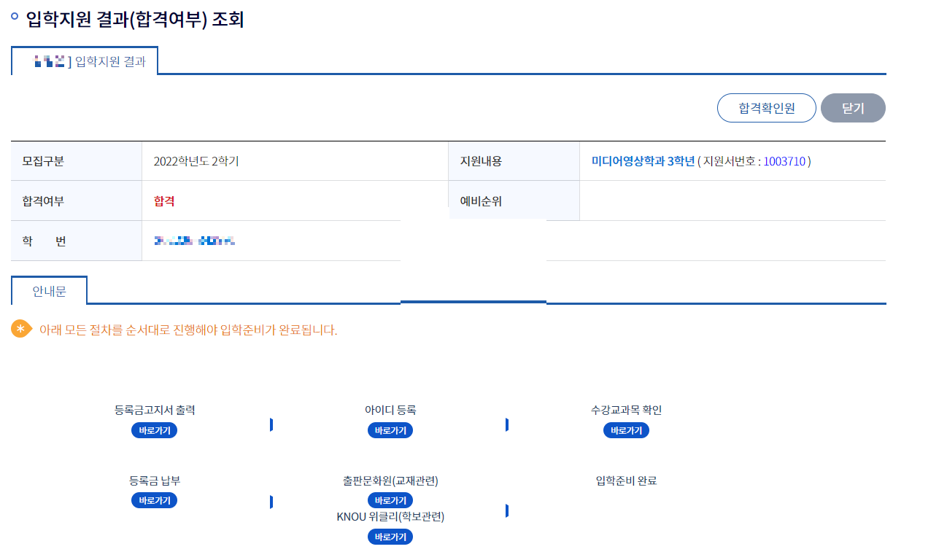Click 미디어영상학과 3학년 text
Image resolution: width=947 pixels, height=560 pixels.
click(x=643, y=161)
